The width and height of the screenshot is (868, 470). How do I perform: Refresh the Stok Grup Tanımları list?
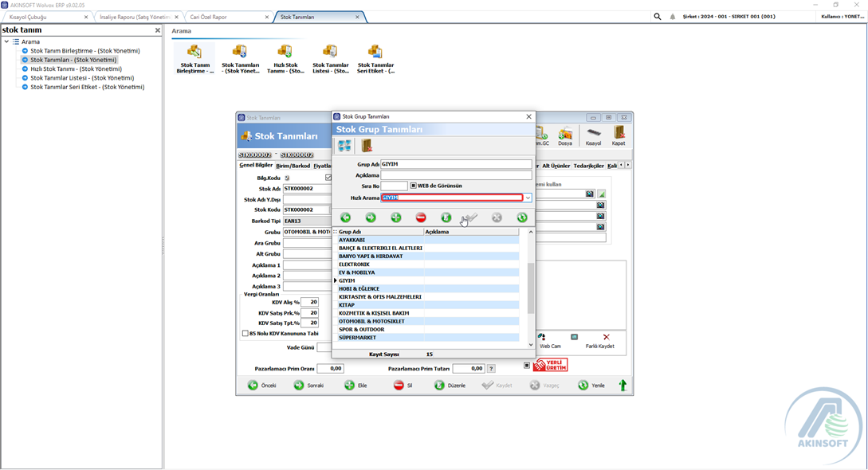tap(522, 217)
